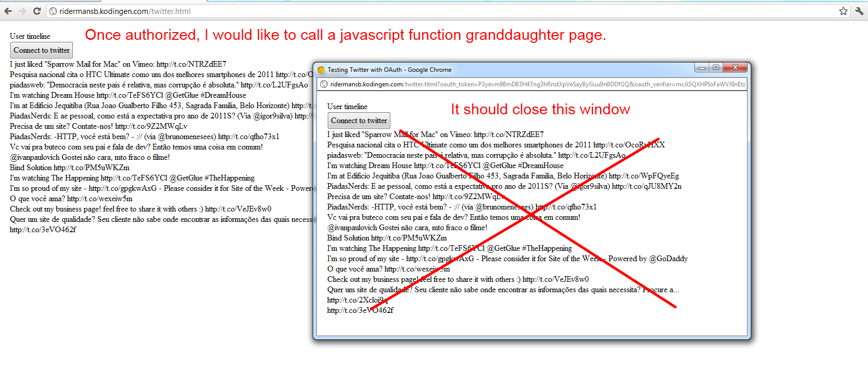The height and width of the screenshot is (392, 868).
Task: Reload the page in the main window
Action: [37, 11]
